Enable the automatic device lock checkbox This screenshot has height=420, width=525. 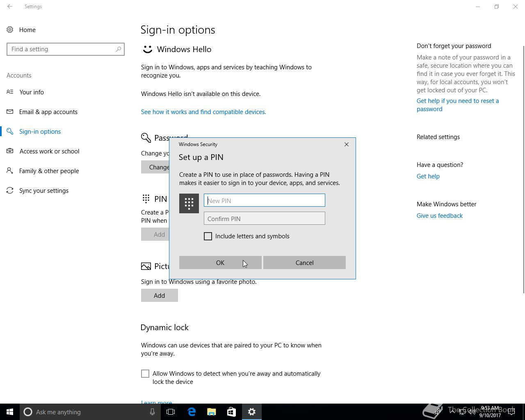coord(145,374)
